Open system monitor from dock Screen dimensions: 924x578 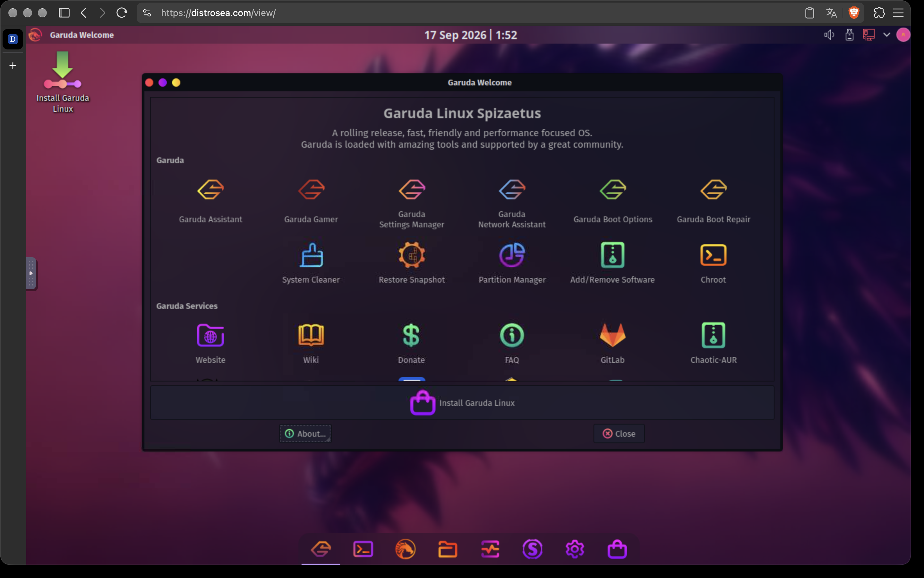[x=490, y=549]
